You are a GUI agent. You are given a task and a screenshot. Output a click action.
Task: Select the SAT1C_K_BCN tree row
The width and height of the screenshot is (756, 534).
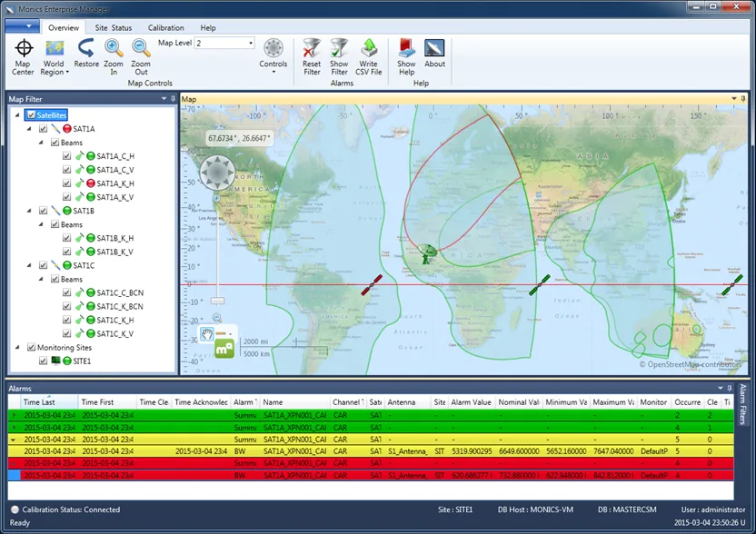[x=120, y=306]
